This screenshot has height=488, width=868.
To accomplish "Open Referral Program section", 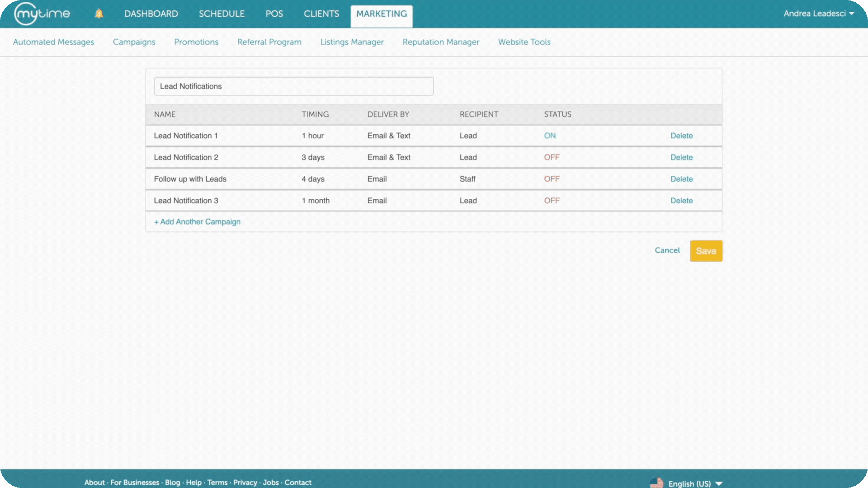I will point(269,42).
